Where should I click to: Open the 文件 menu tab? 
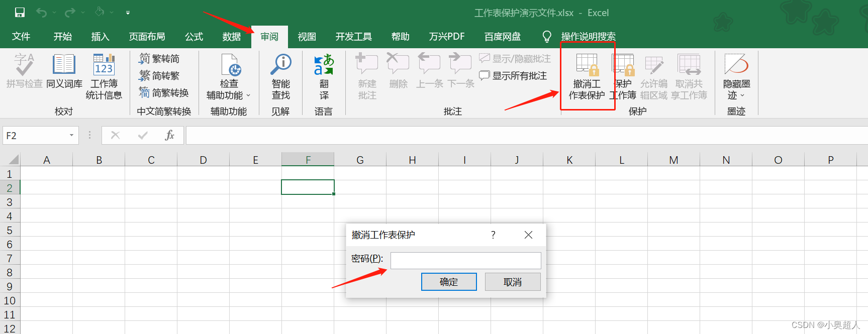click(x=21, y=37)
